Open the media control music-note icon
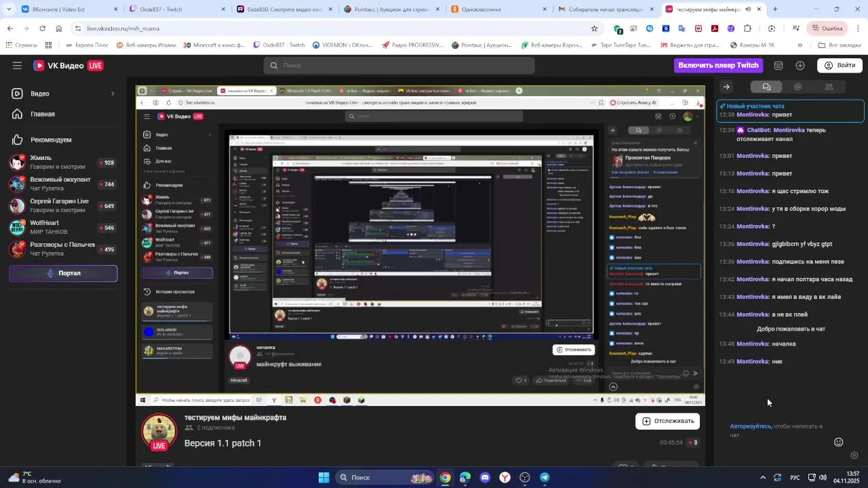This screenshot has height=488, width=868. [x=796, y=28]
